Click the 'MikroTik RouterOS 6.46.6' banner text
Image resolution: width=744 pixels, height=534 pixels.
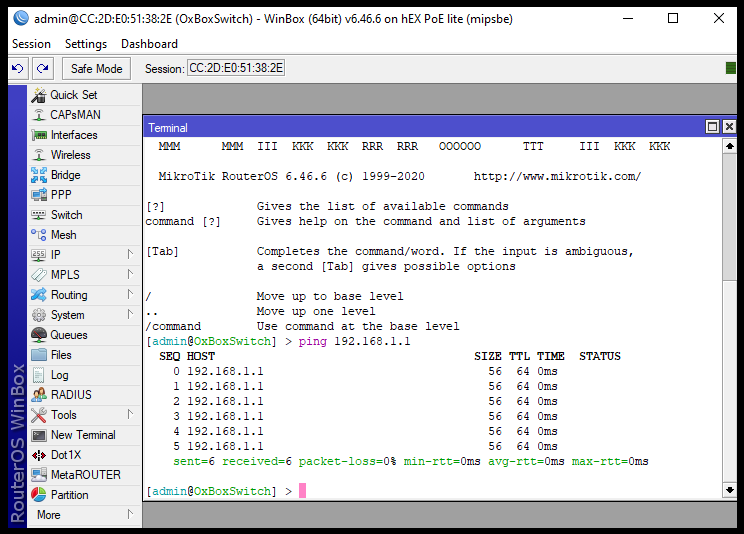(x=242, y=177)
